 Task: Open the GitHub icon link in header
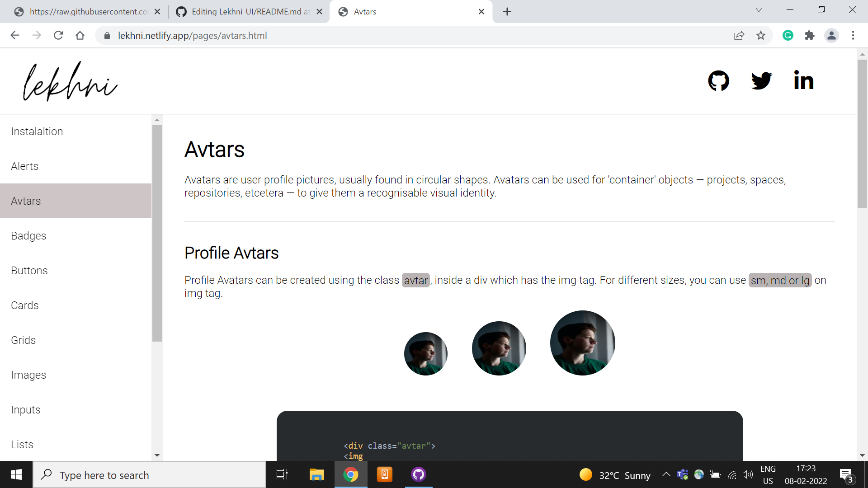(718, 81)
